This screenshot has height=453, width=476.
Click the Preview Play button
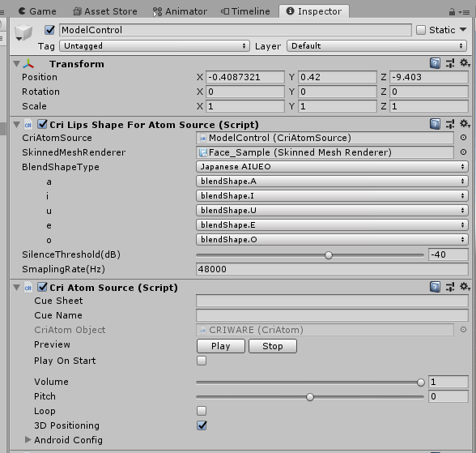tap(221, 346)
